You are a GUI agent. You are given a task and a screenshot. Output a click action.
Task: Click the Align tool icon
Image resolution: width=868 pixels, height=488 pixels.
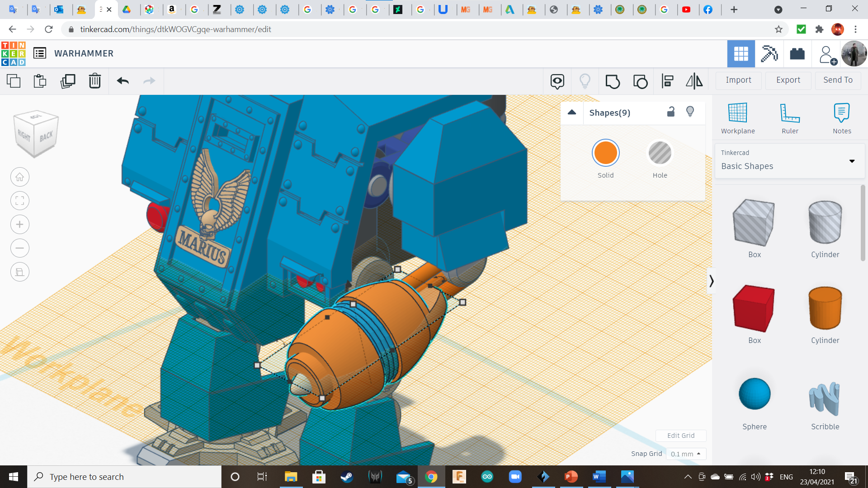click(667, 81)
